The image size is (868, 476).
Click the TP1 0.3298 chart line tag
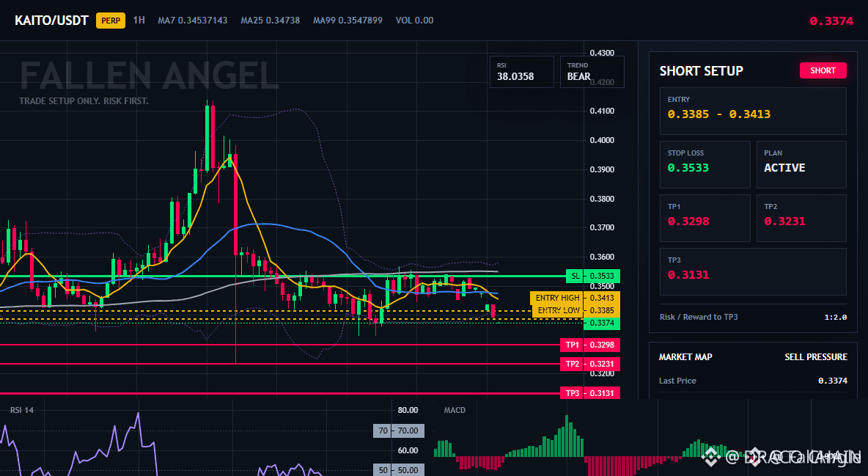pyautogui.click(x=590, y=345)
